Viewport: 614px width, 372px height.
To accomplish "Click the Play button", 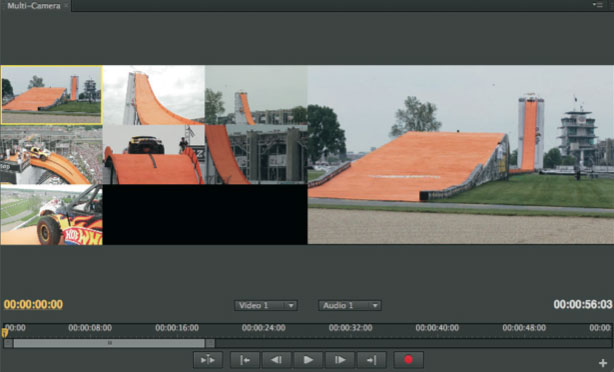I will 308,359.
